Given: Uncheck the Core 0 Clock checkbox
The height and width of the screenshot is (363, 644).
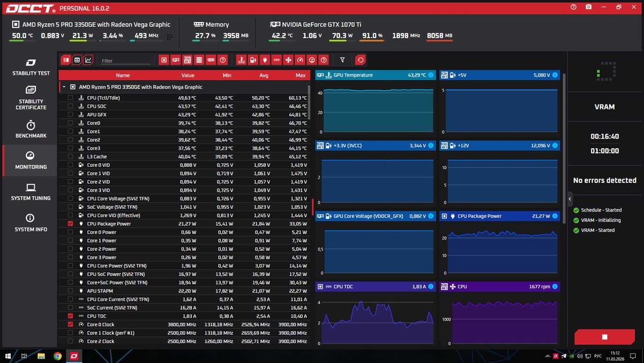Looking at the screenshot, I should click(70, 324).
